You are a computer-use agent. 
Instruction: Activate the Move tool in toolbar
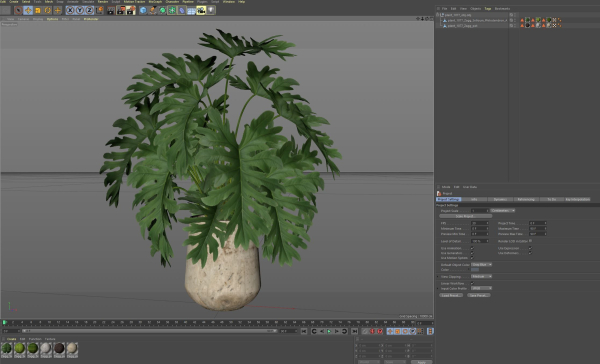pos(28,11)
